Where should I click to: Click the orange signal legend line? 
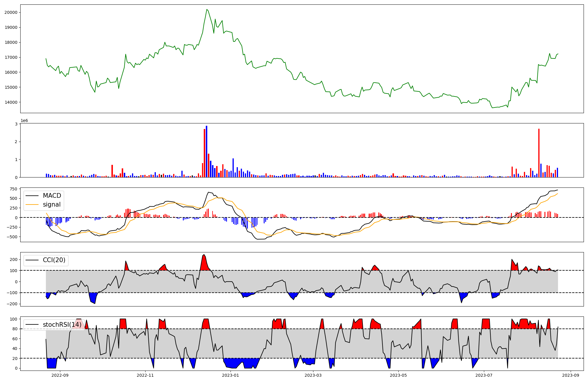32,205
